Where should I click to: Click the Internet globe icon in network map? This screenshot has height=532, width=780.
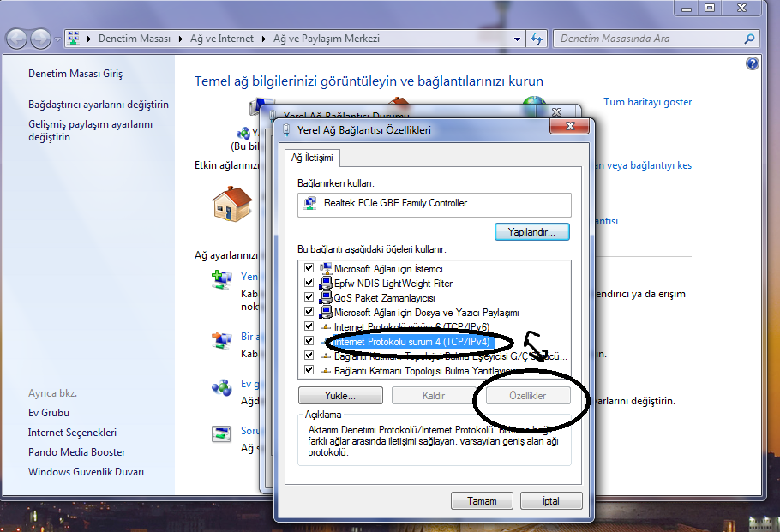535,105
